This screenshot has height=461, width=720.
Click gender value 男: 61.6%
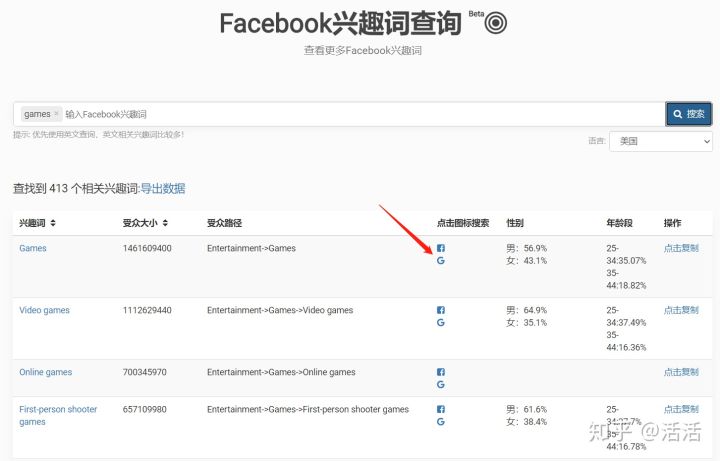(x=527, y=409)
